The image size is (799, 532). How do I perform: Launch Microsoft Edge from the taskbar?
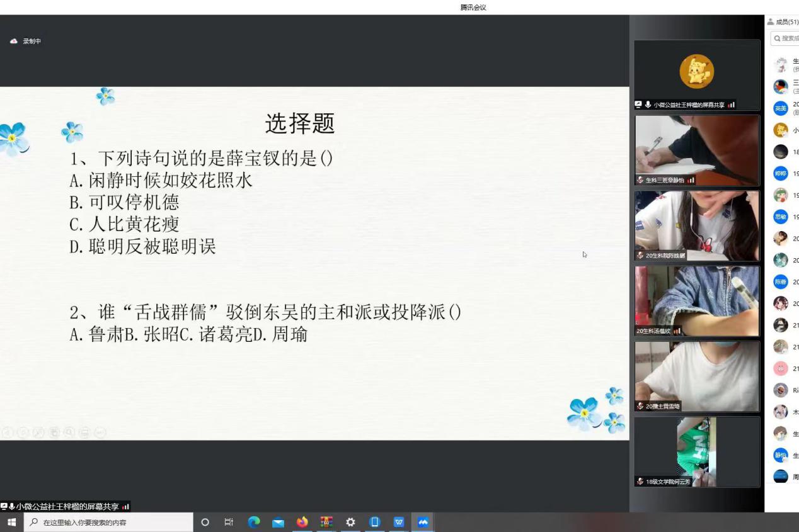tap(254, 523)
